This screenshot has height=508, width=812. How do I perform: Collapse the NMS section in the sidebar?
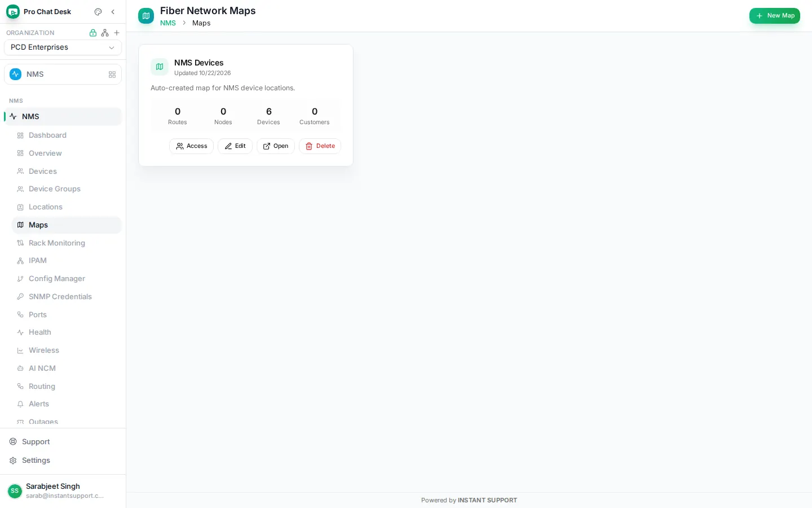63,116
